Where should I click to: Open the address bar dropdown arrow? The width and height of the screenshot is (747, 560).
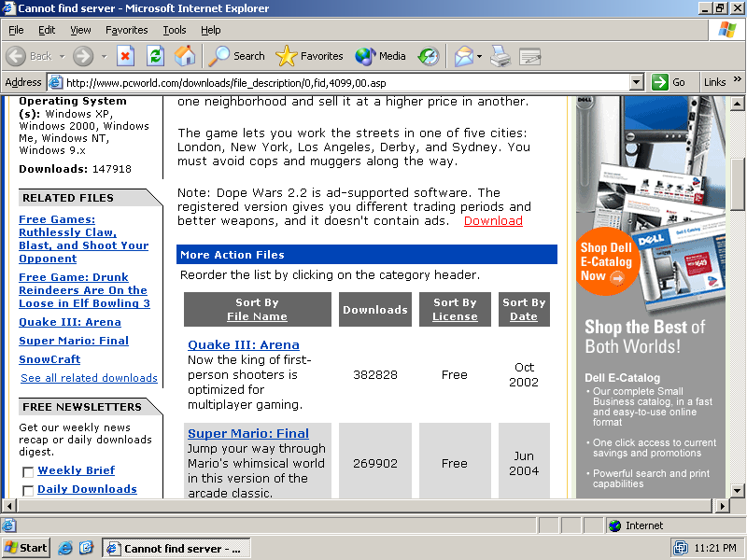point(637,82)
